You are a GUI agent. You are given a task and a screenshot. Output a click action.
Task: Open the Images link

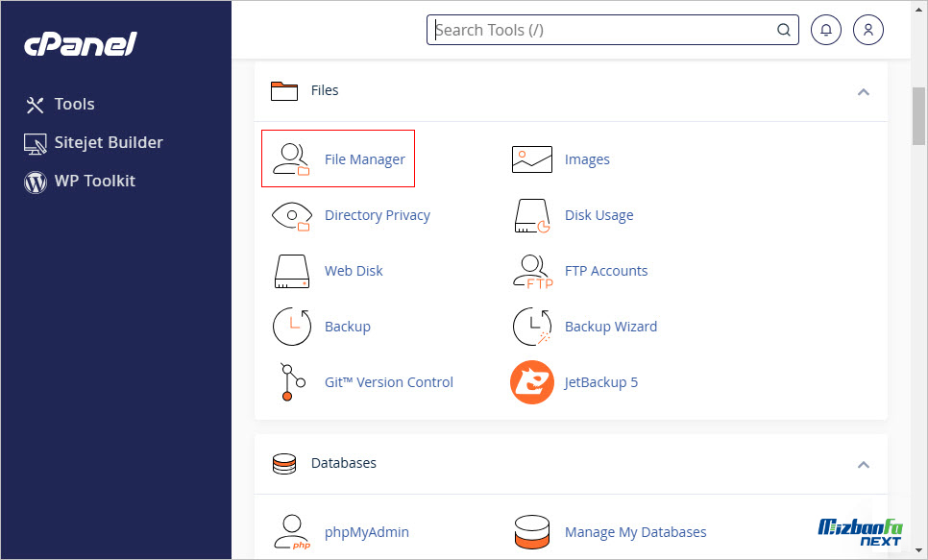587,159
